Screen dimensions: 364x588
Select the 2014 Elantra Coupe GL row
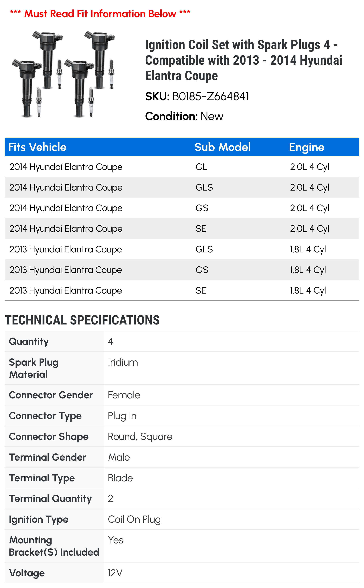(182, 167)
